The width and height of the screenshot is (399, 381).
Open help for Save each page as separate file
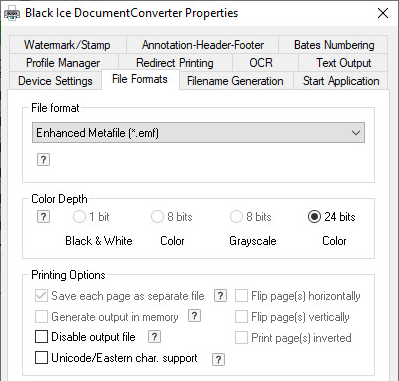220,295
